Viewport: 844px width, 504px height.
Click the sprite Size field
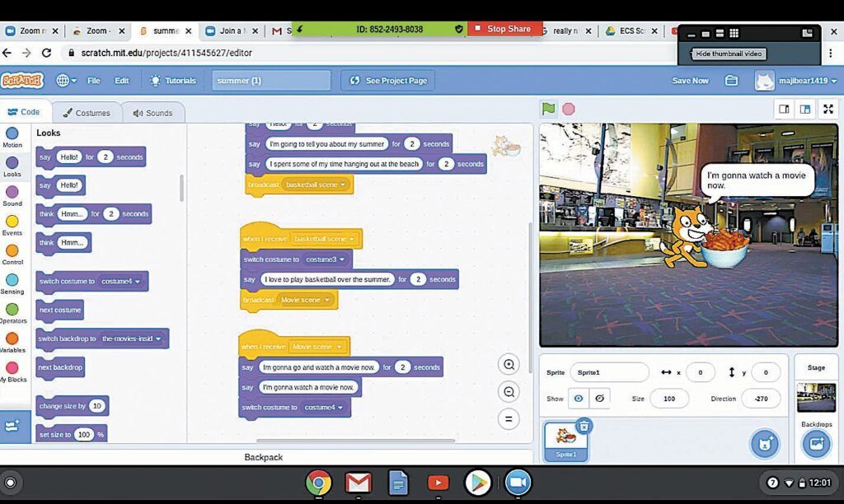coord(669,399)
